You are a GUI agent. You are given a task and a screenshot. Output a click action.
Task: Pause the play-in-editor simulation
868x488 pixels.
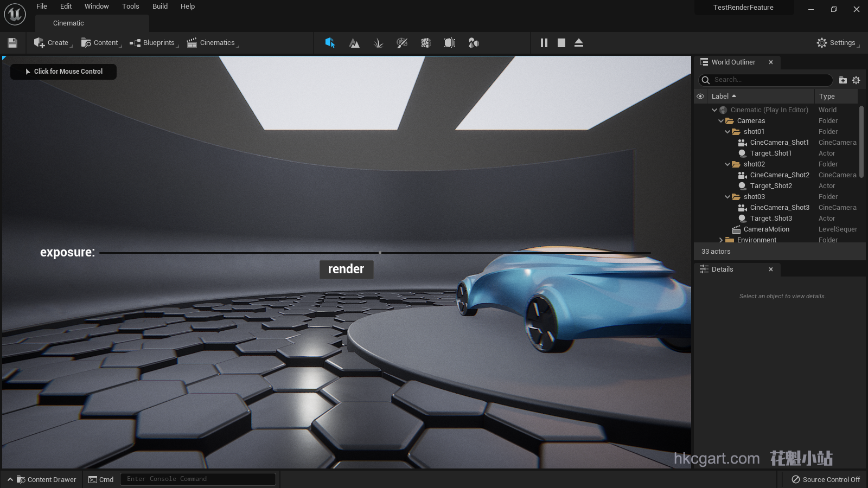(x=544, y=43)
